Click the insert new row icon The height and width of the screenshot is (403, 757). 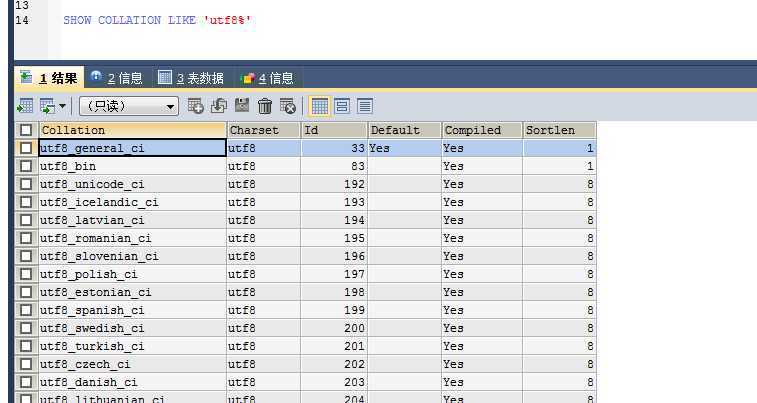pyautogui.click(x=195, y=106)
